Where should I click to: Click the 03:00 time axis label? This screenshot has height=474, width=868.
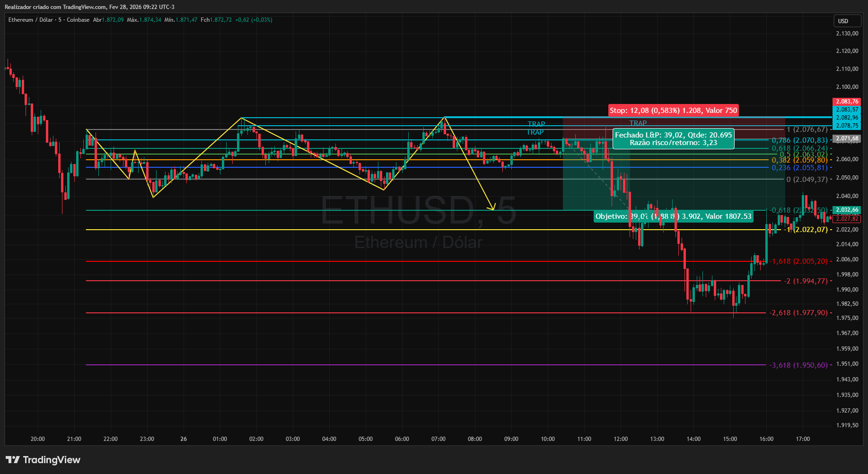293,439
